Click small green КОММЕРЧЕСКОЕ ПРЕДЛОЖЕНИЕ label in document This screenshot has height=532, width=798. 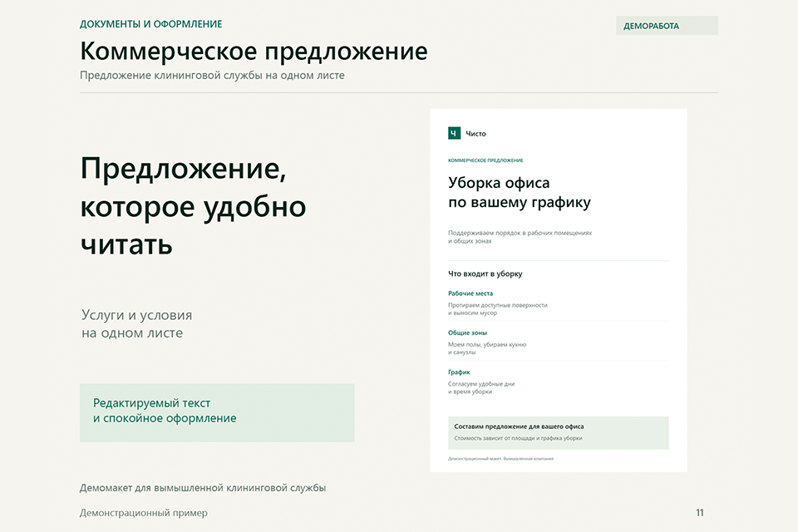pos(485,160)
